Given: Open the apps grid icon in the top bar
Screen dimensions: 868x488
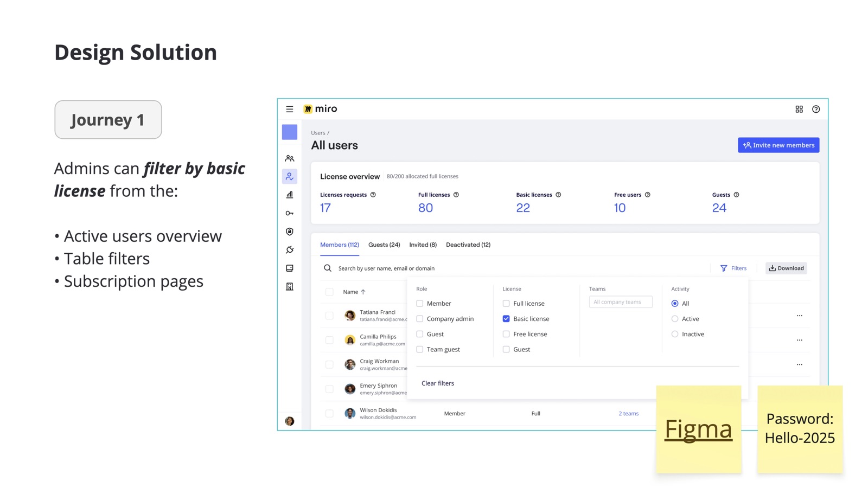Looking at the screenshot, I should click(799, 109).
